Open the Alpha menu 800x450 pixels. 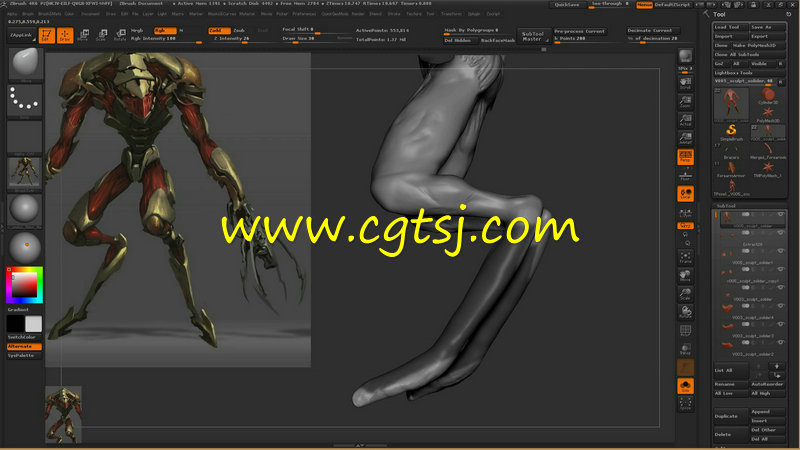click(12, 14)
